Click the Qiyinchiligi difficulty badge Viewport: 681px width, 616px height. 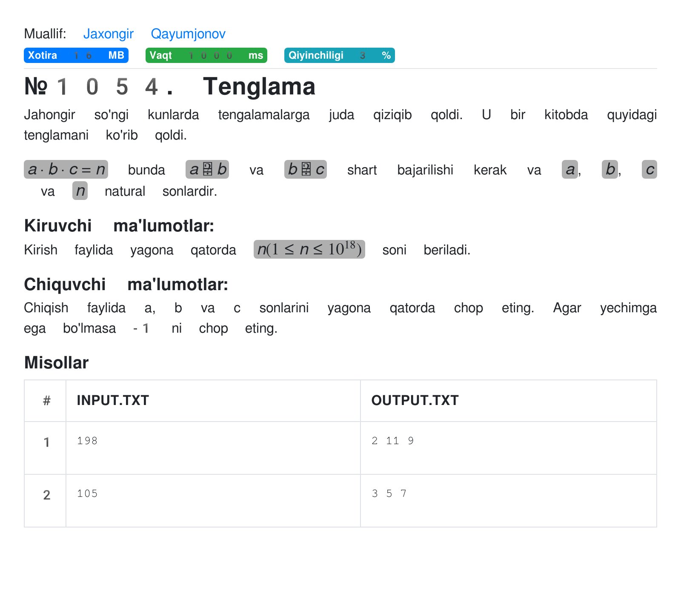pos(339,55)
